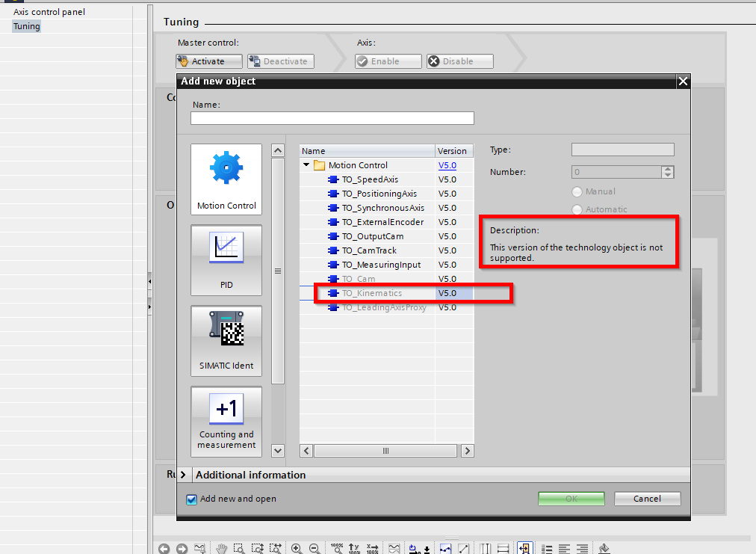The image size is (756, 554).
Task: Click the align-left icon in the bottom toolbar
Action: click(565, 548)
